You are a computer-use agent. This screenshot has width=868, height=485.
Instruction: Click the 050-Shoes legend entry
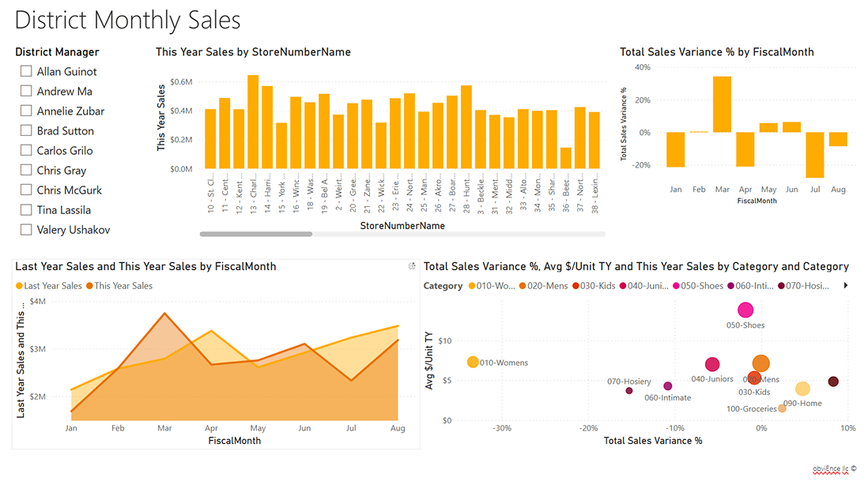(x=698, y=286)
